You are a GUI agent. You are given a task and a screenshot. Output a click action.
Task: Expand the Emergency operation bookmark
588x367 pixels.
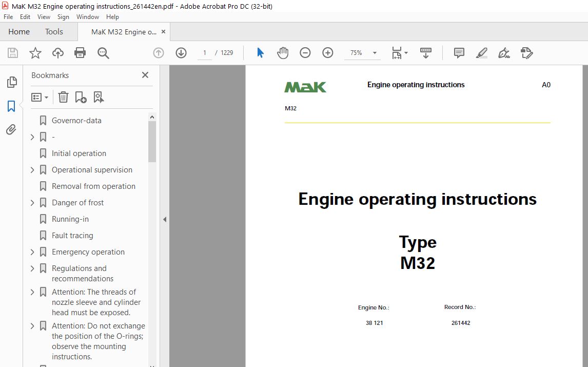click(x=32, y=252)
